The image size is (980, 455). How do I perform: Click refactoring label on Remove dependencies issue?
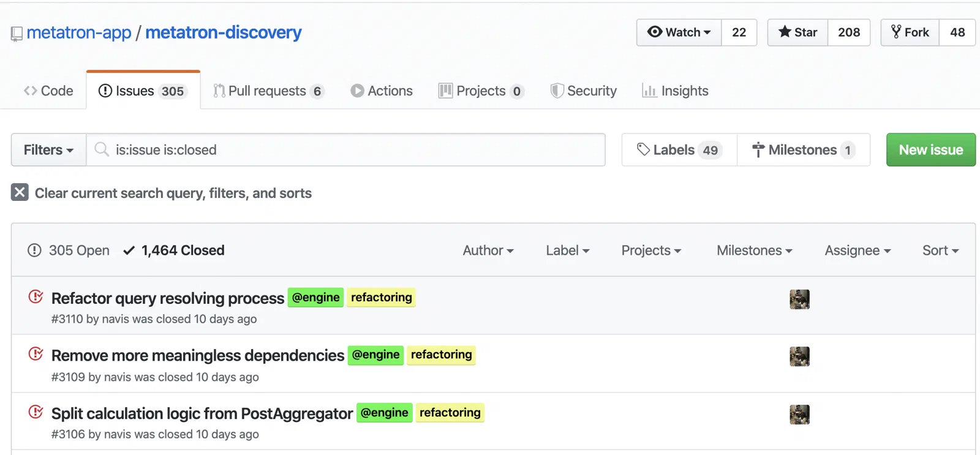click(x=442, y=355)
